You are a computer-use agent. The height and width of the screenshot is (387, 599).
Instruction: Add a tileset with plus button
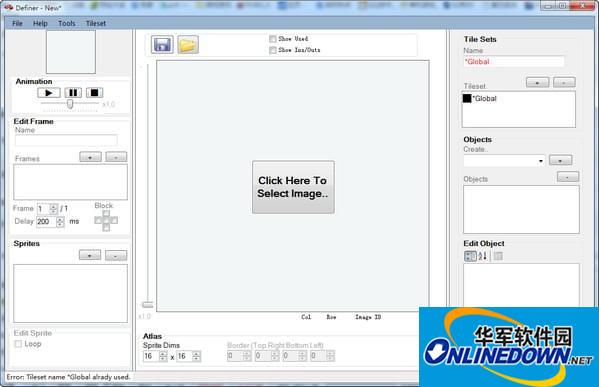point(537,82)
